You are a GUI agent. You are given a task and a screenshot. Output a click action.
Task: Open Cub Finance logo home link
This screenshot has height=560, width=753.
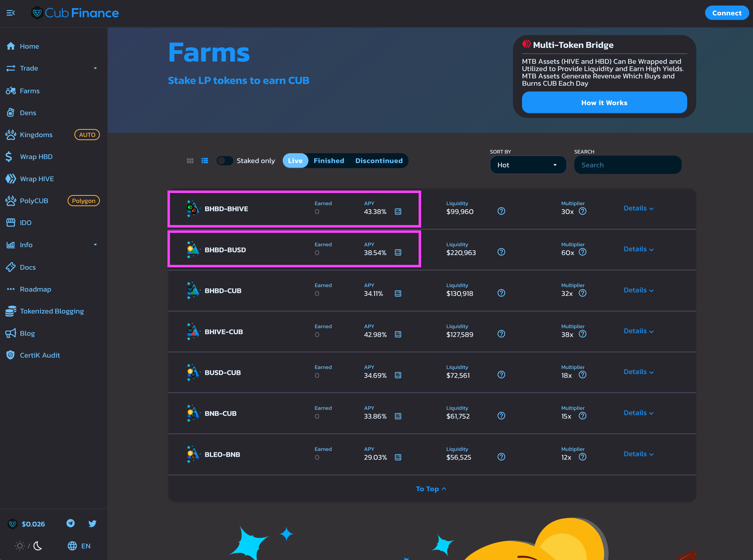click(x=75, y=13)
